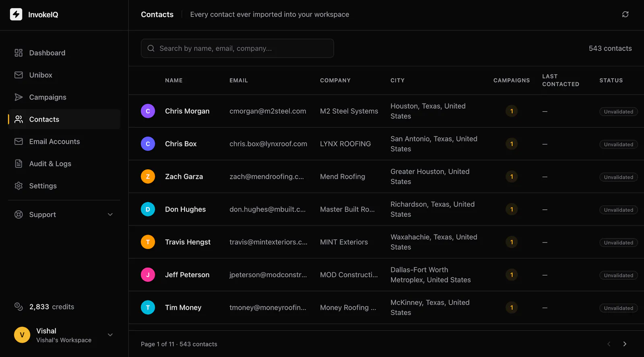Click the Unvalidated status for Chris Morgan
The height and width of the screenshot is (357, 644).
click(618, 112)
